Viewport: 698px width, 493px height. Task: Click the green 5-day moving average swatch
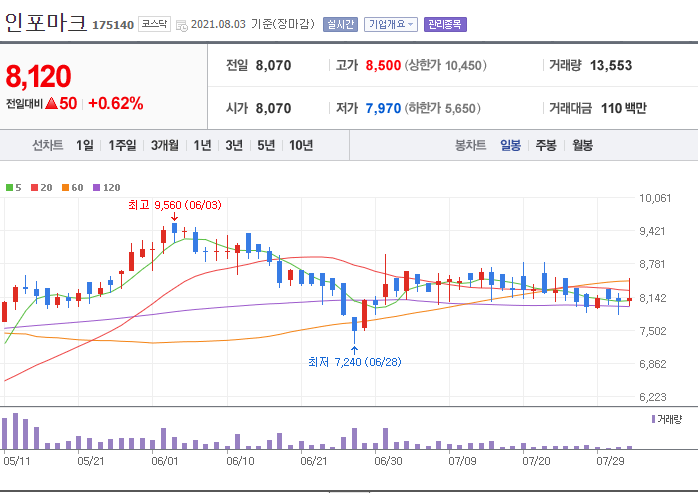pos(9,187)
